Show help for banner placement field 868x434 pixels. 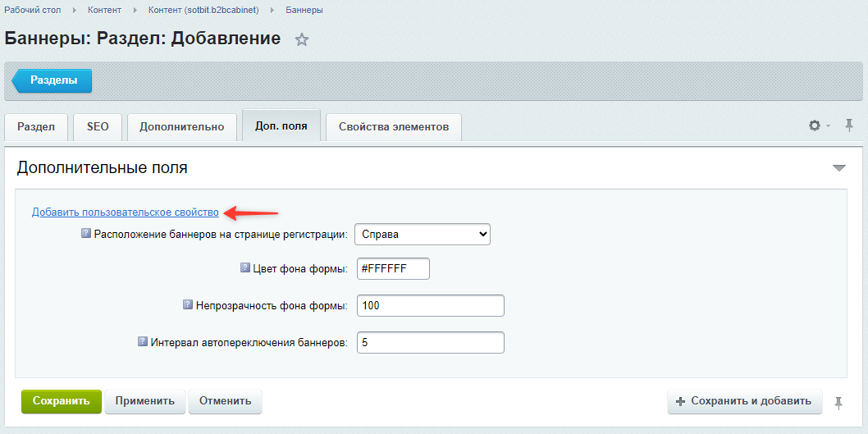tap(86, 234)
